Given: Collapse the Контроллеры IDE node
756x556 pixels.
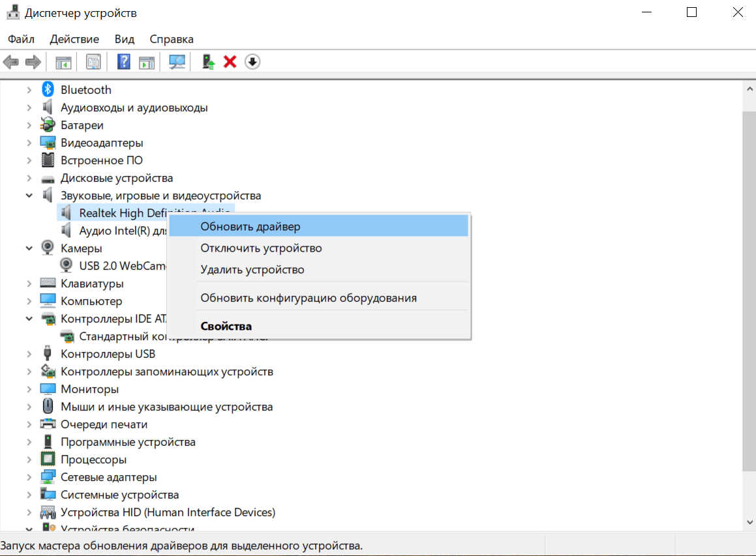Looking at the screenshot, I should point(29,319).
